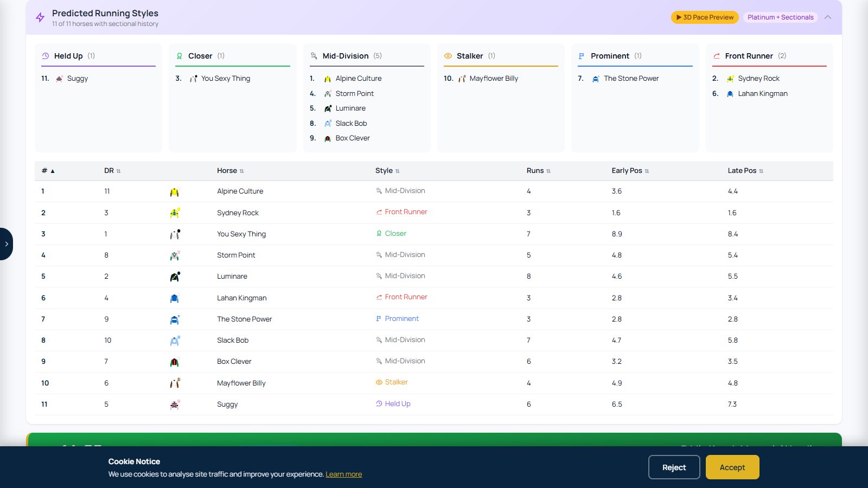Screen dimensions: 868x488
Task: Sort table by DR column
Action: [112, 171]
